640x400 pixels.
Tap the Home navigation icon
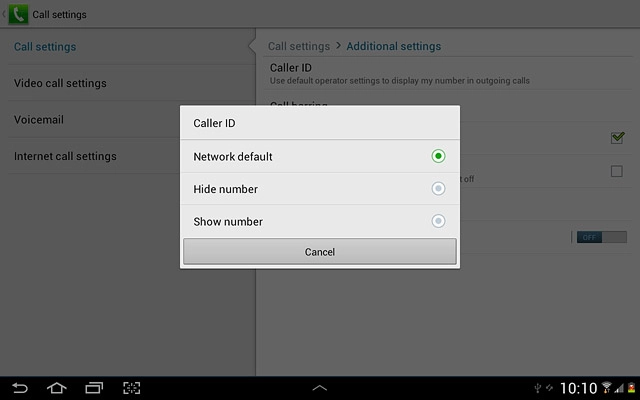[x=56, y=388]
